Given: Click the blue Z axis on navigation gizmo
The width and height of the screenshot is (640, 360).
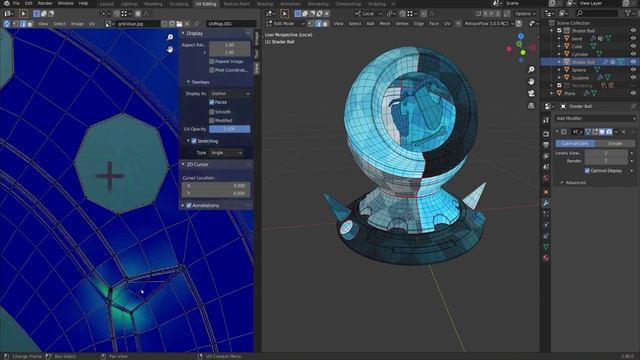Looking at the screenshot, I should point(521,36).
